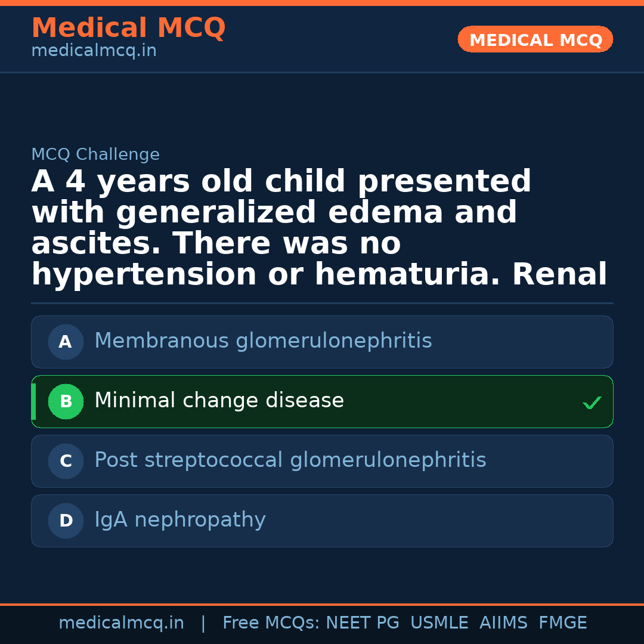The height and width of the screenshot is (644, 644).
Task: Click the green B option circle
Action: [66, 401]
